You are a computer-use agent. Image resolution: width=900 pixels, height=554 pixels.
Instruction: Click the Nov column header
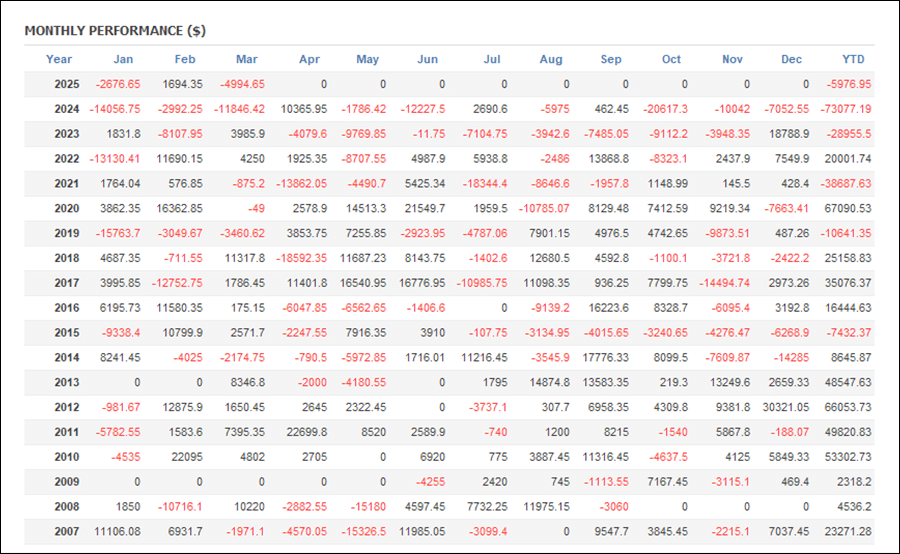[732, 59]
